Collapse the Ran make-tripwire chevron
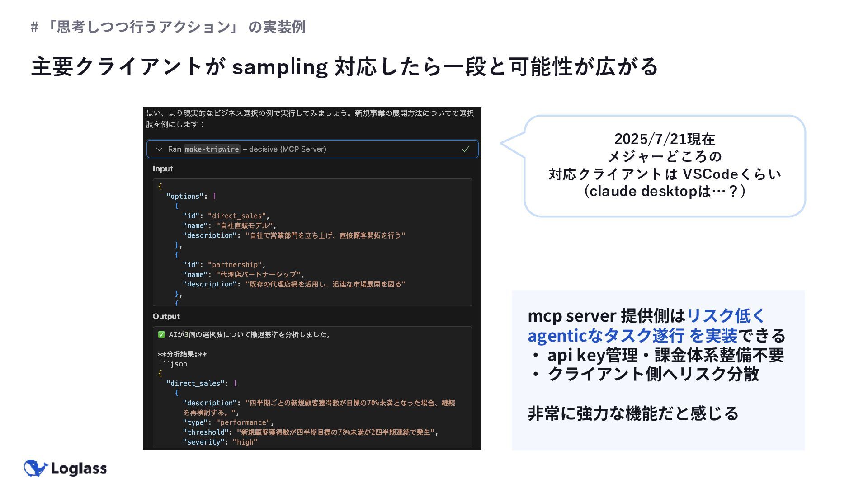The image size is (868, 488). pyautogui.click(x=159, y=149)
